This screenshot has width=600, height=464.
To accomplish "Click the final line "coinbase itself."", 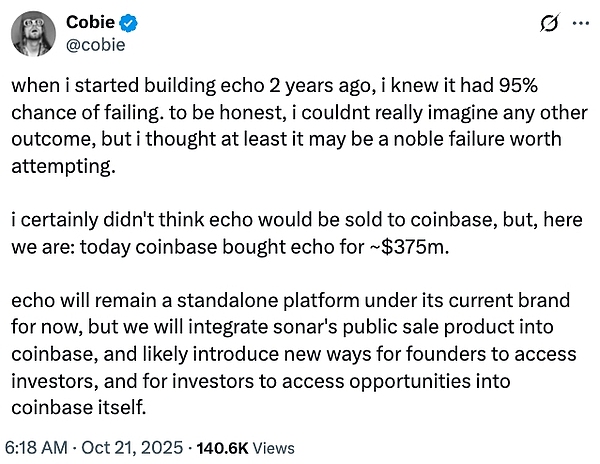I will click(x=82, y=405).
